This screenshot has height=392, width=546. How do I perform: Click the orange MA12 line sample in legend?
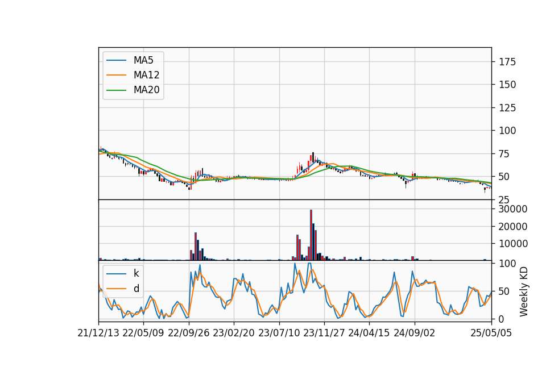coord(116,75)
